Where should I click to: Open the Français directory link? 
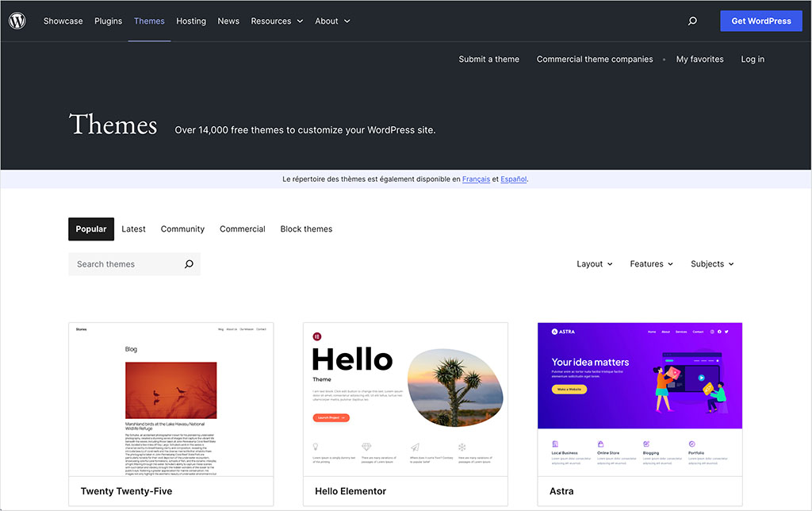coord(476,179)
